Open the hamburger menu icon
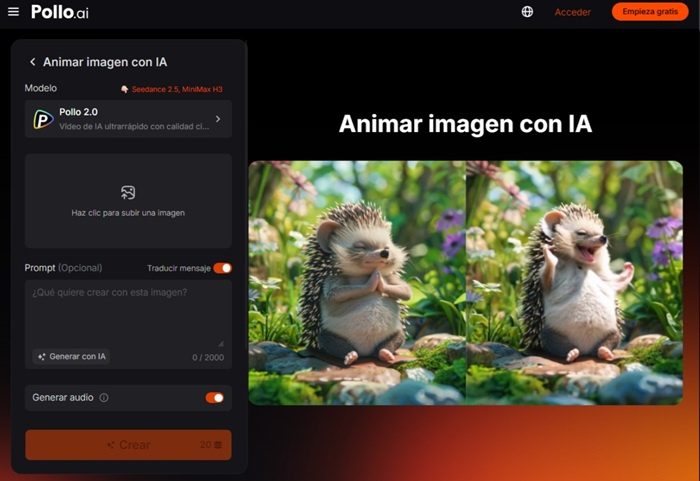The height and width of the screenshot is (481, 700). point(13,12)
